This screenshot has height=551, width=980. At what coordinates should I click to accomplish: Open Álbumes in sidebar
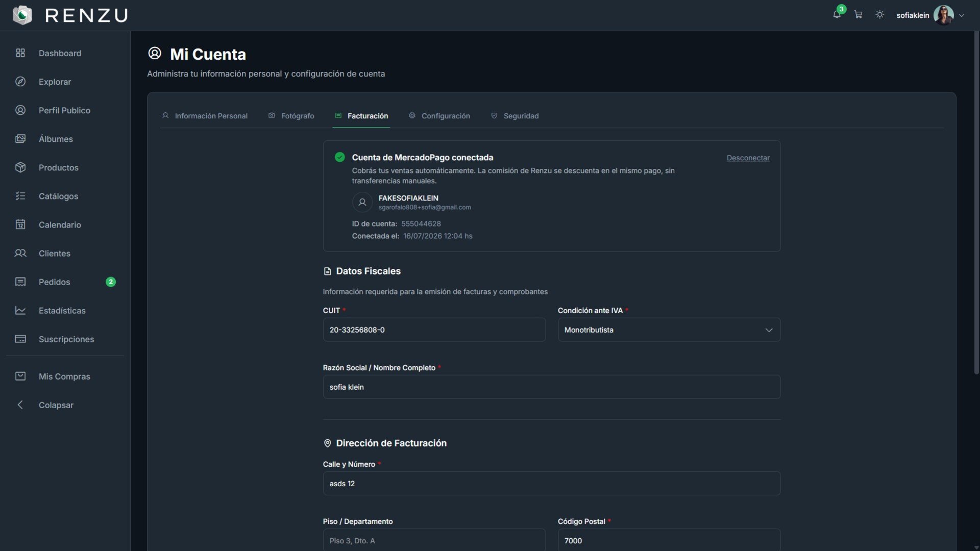pos(65,139)
